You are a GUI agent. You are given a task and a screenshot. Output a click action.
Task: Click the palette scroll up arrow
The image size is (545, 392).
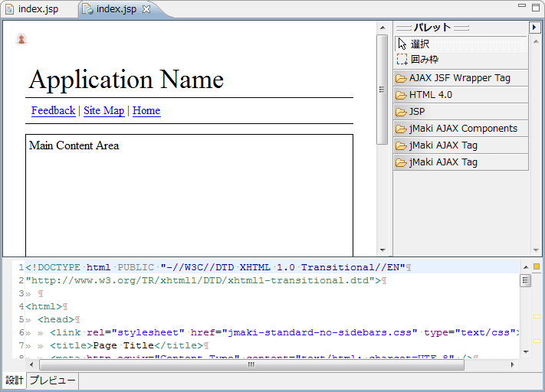[536, 41]
